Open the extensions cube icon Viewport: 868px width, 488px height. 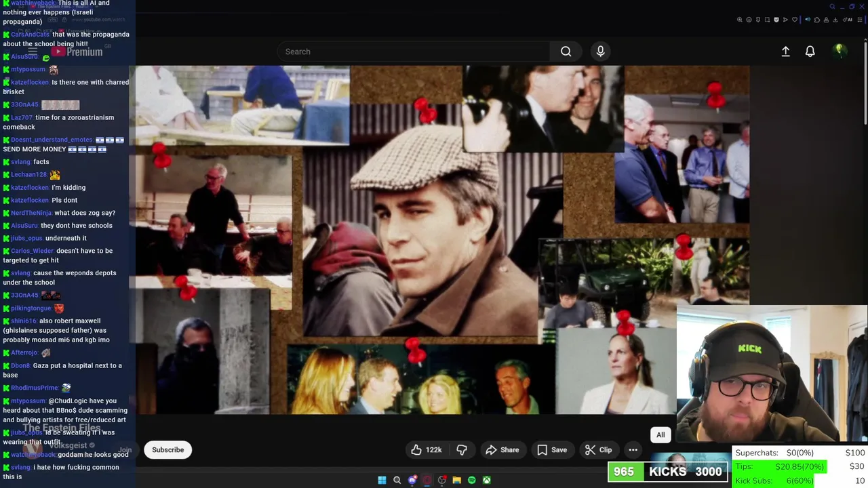817,20
